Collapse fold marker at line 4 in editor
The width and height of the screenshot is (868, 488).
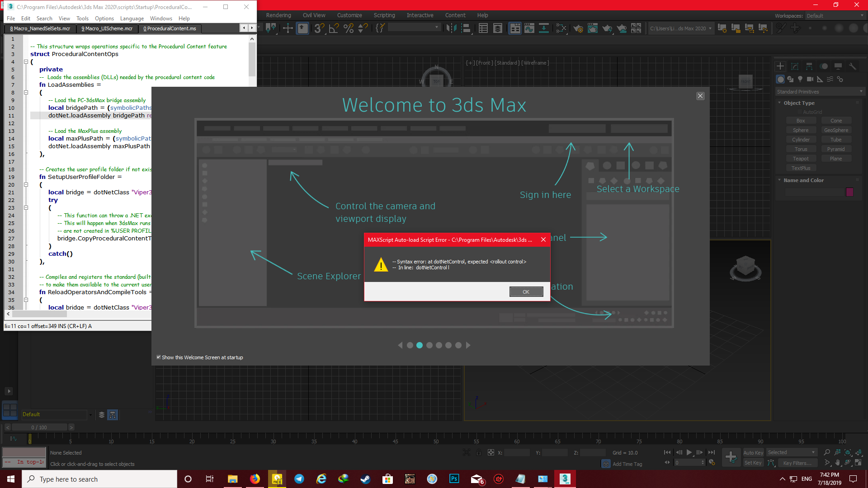click(x=26, y=62)
